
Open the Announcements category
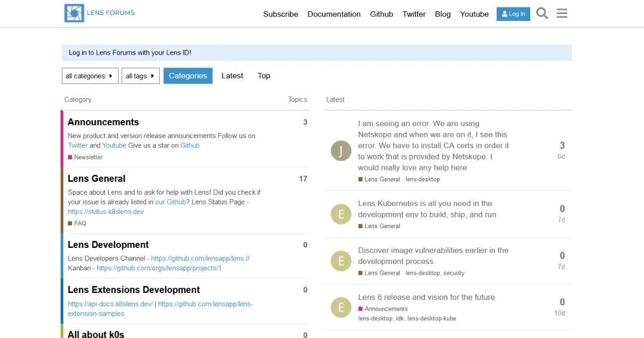tap(103, 122)
